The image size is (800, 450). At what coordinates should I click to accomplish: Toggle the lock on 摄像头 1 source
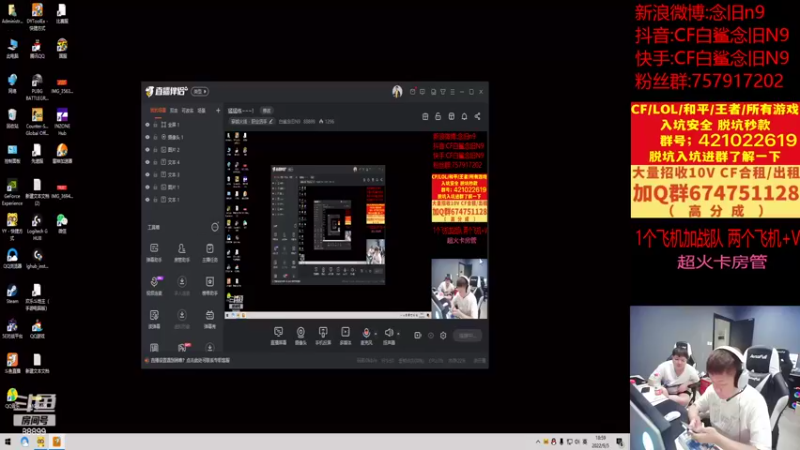(x=156, y=137)
